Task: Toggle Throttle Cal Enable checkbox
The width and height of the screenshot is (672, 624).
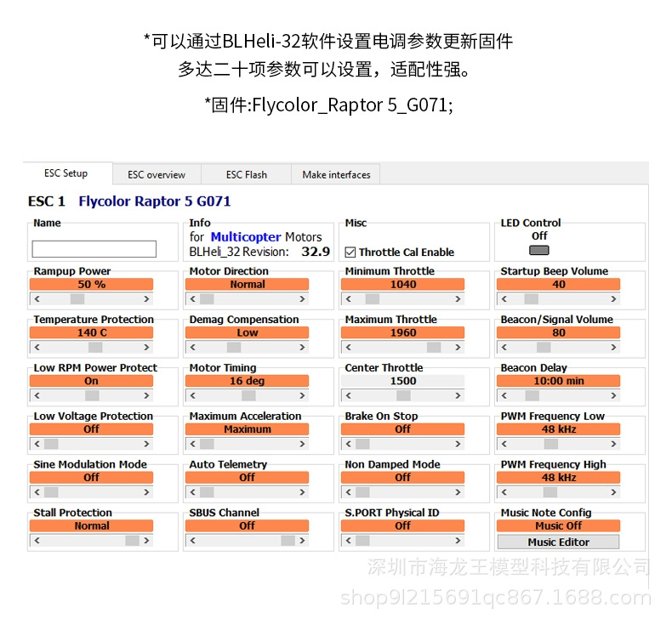Action: (350, 252)
